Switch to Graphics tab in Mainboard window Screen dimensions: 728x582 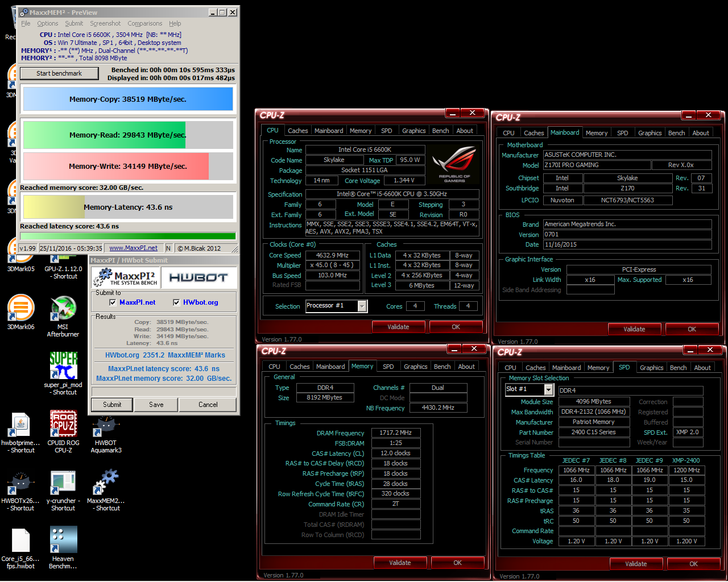point(650,133)
